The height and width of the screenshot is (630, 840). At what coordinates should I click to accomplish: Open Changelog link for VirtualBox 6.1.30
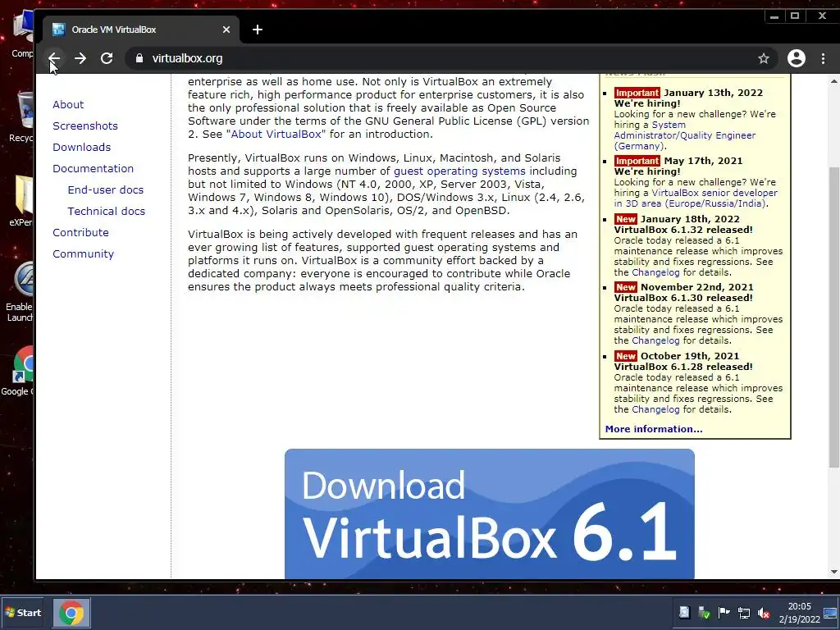pyautogui.click(x=655, y=340)
